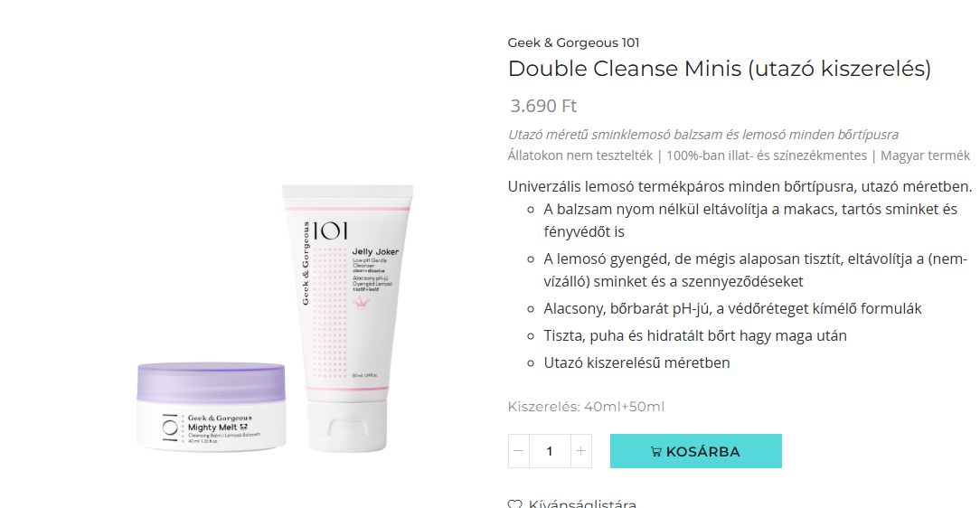
Task: Decrease quantity with the minus button
Action: [x=519, y=451]
